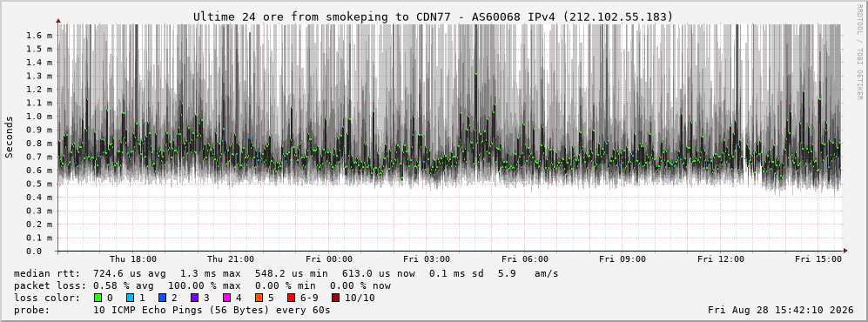Click the graph title text for CDN77
This screenshot has height=322, width=868.
coord(434,17)
